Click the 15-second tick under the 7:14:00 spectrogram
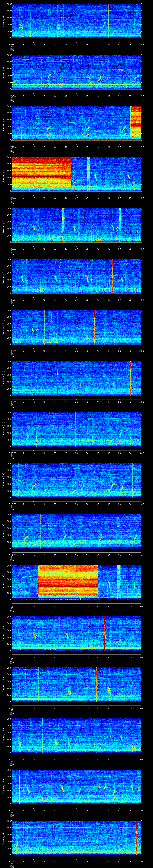The height and width of the screenshot is (868, 153). click(x=44, y=708)
